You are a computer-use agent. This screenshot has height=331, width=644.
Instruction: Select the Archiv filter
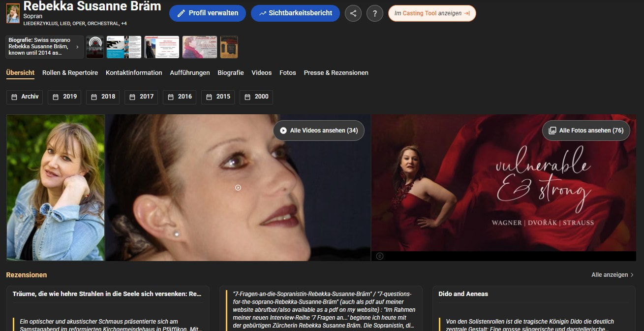(25, 97)
